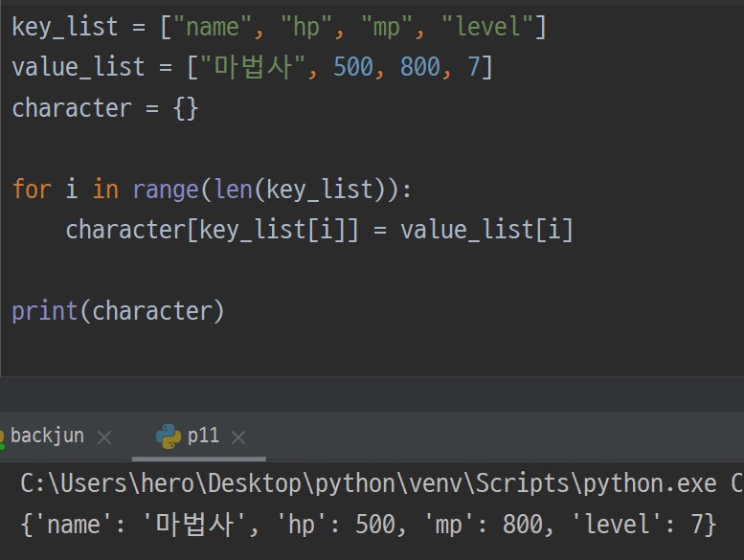Click the "name" string in key_list
744x560 pixels.
(x=214, y=27)
